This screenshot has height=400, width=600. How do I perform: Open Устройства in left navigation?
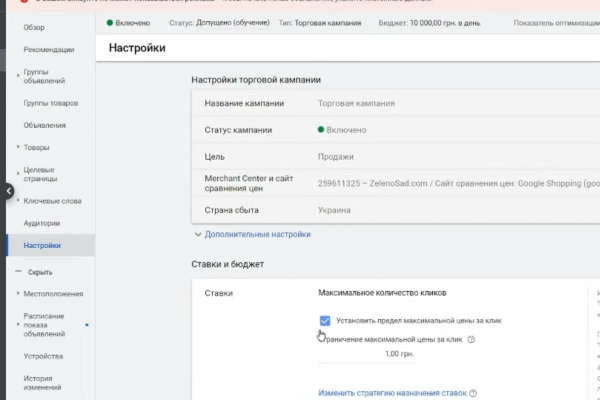coord(44,356)
